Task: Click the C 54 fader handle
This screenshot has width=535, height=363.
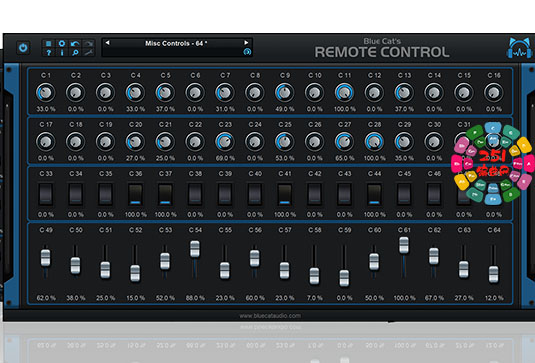Action: (195, 249)
